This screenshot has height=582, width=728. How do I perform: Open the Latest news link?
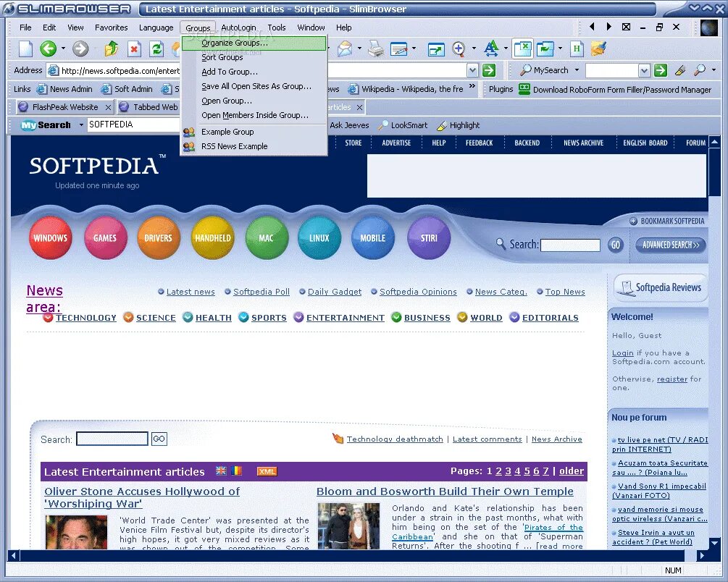pos(191,292)
